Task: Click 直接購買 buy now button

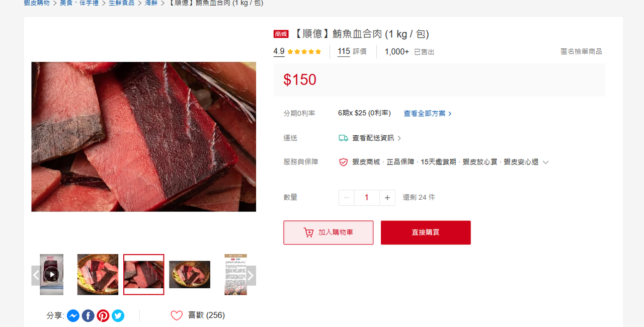Action: (x=426, y=232)
